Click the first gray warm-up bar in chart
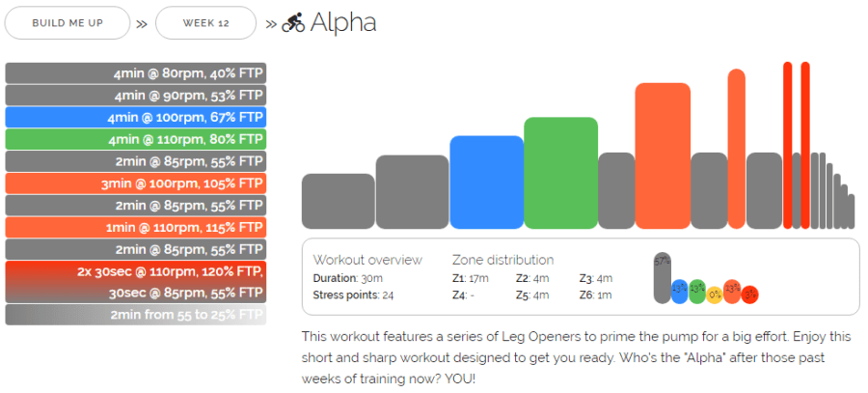The height and width of the screenshot is (393, 868). tap(338, 201)
